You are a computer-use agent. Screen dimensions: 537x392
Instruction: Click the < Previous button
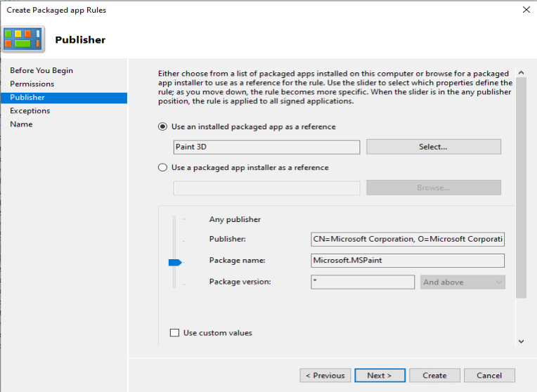[325, 375]
